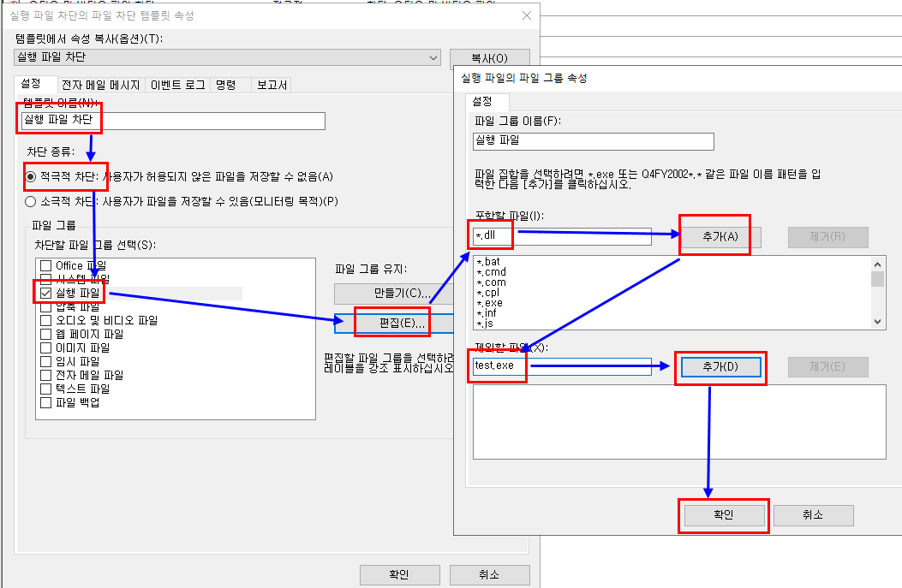Check the 오디오 및 비디오 파일 checkbox

46,320
